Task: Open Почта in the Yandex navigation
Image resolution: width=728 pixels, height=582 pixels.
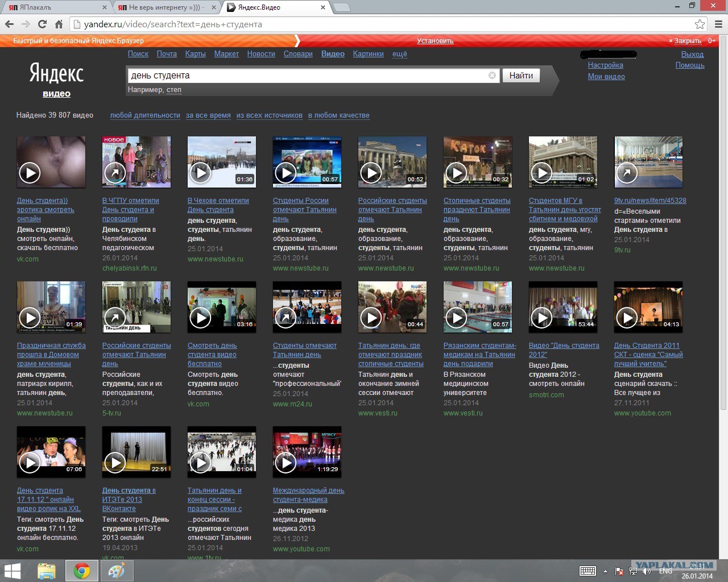Action: 167,54
